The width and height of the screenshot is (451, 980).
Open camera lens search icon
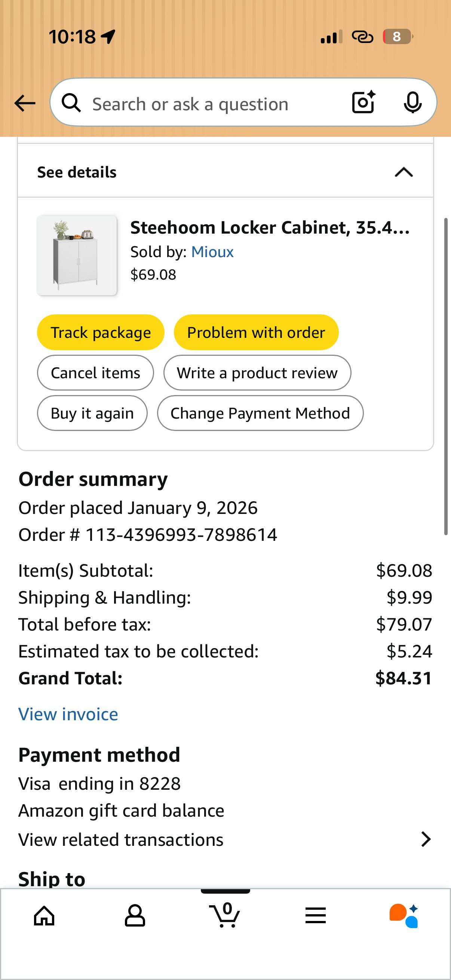click(x=363, y=102)
